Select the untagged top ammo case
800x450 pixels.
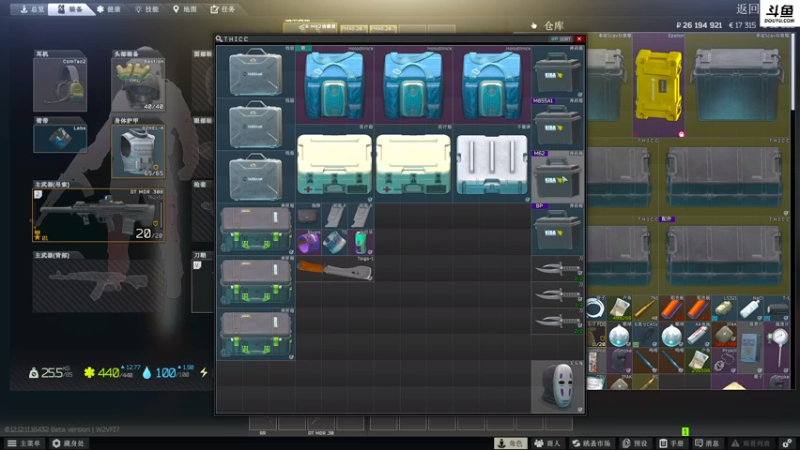coord(557,72)
